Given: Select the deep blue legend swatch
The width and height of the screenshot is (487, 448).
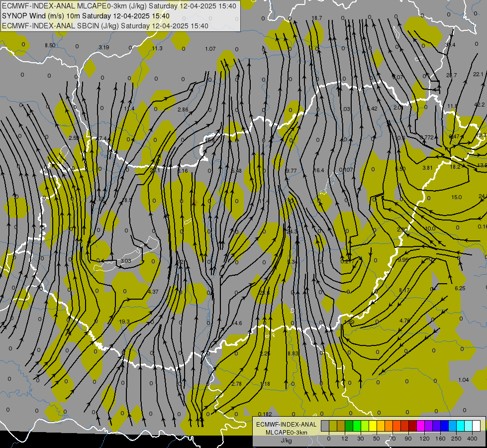Looking at the screenshot, I should 444,426.
